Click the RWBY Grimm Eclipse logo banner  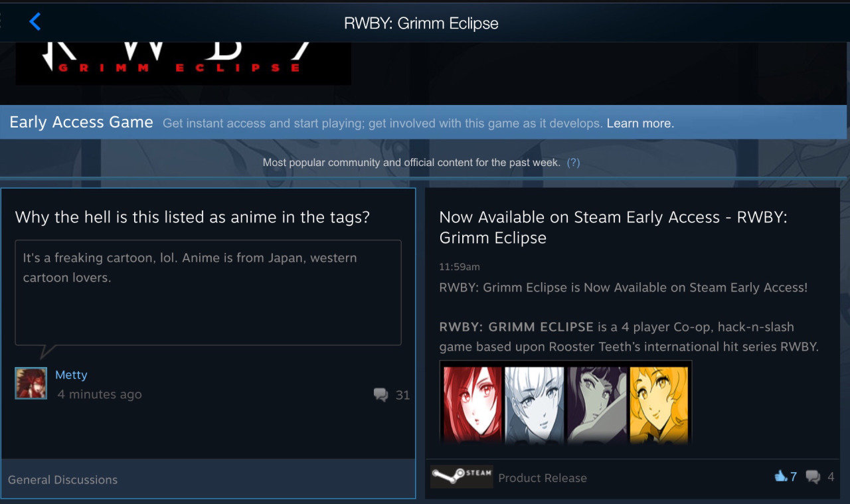point(183,64)
